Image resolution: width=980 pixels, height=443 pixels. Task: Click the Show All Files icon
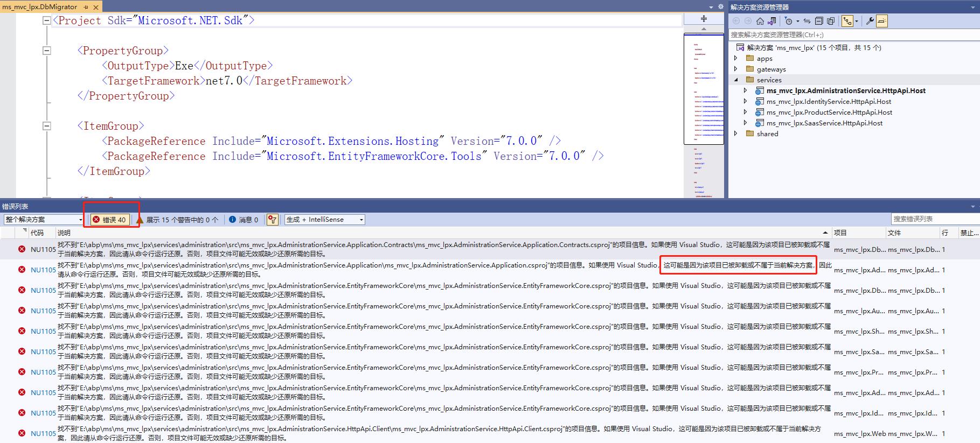tap(830, 21)
